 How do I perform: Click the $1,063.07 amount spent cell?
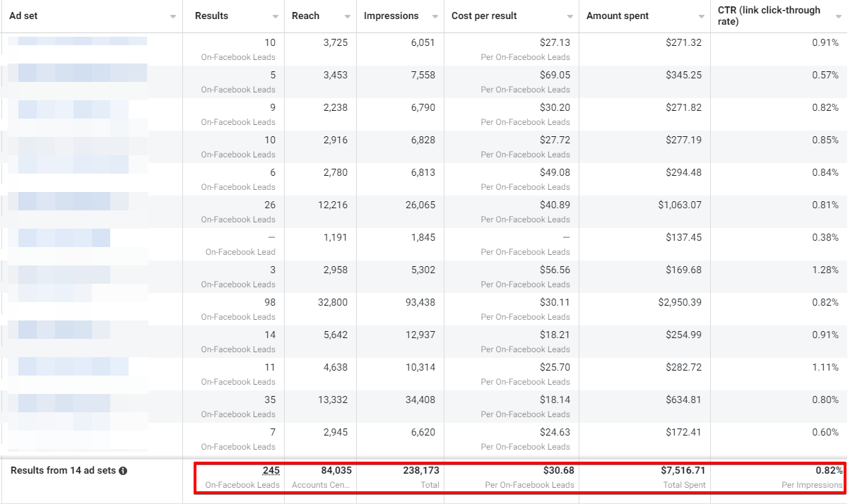click(x=680, y=205)
